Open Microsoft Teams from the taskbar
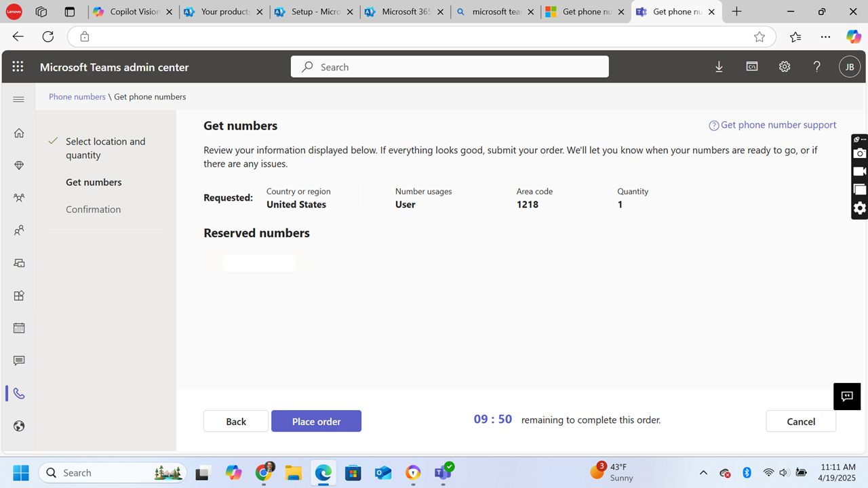868x488 pixels. pos(443,472)
